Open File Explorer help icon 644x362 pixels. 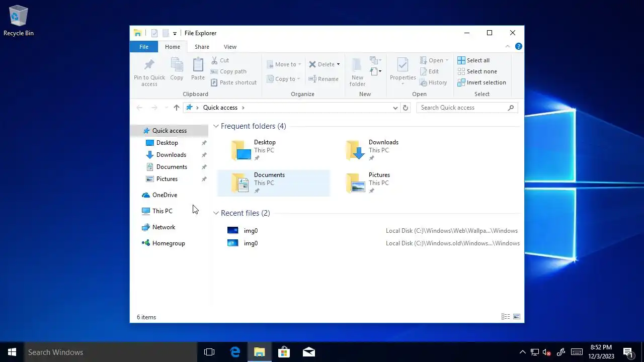(x=518, y=46)
